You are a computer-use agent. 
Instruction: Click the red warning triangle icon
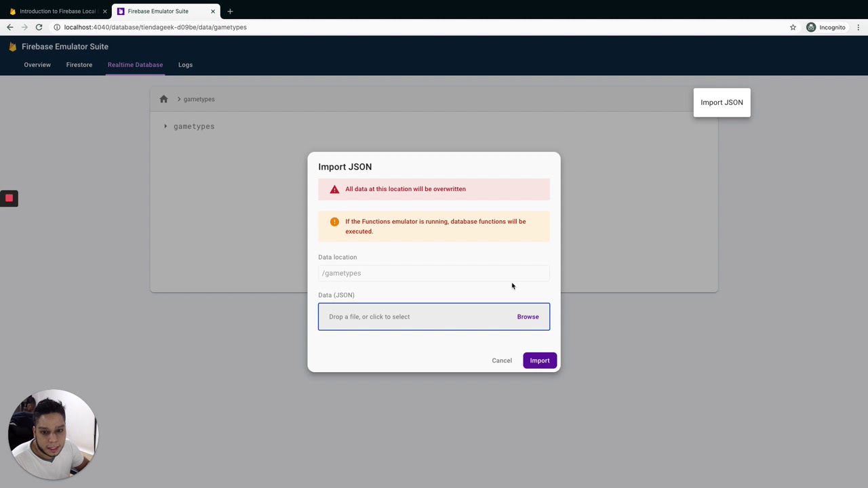(334, 189)
